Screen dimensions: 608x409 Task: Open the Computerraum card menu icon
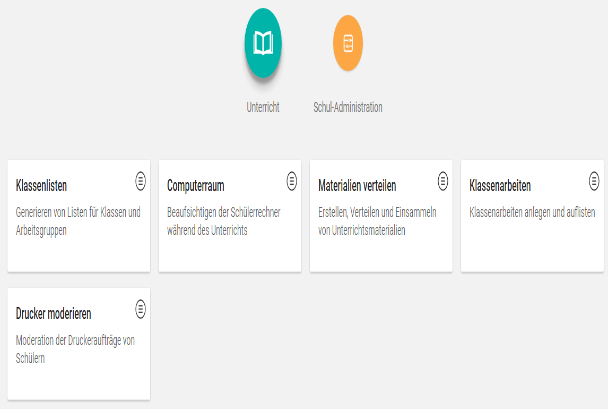pyautogui.click(x=292, y=180)
